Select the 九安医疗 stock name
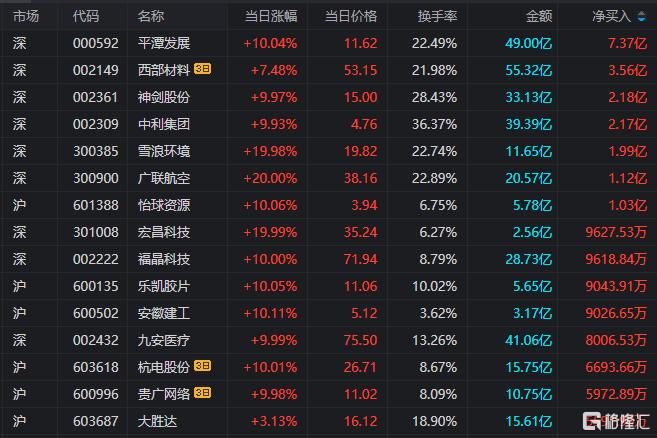The height and width of the screenshot is (438, 657). point(163,340)
